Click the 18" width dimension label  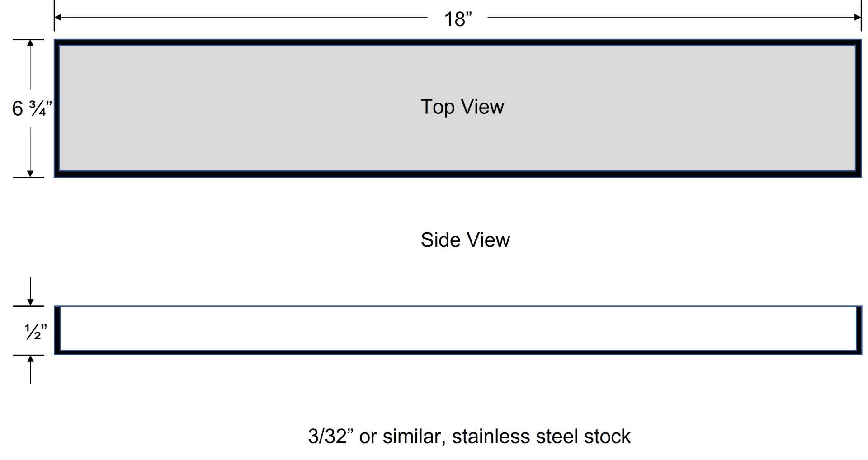(x=458, y=19)
